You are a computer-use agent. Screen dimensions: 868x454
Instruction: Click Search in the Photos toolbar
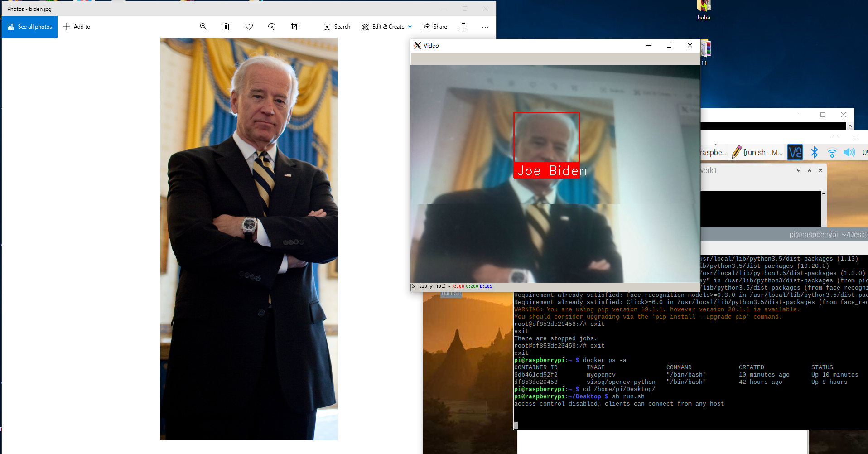pos(337,27)
